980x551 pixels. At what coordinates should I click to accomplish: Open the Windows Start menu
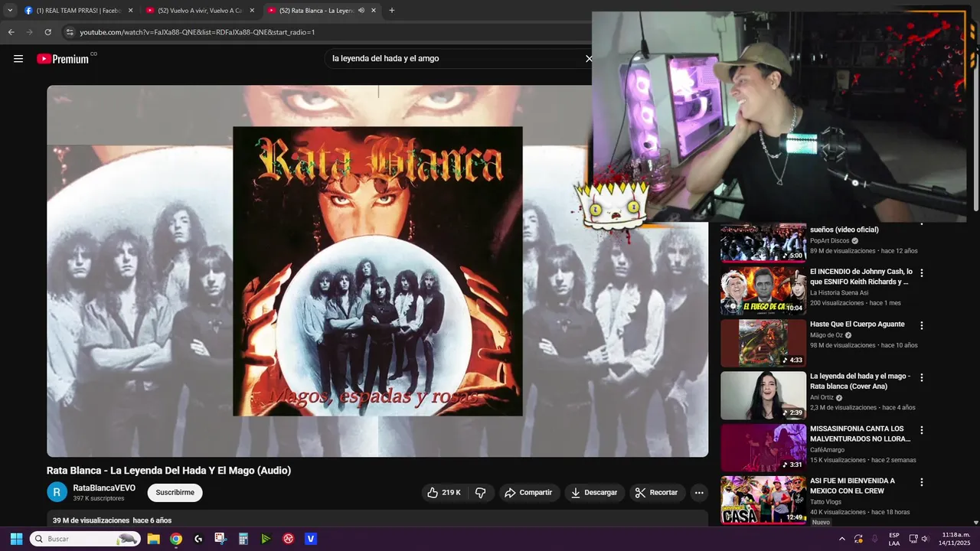16,539
